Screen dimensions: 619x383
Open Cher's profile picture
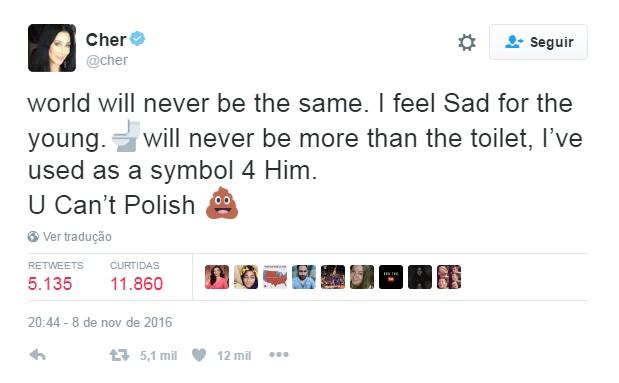[x=52, y=48]
